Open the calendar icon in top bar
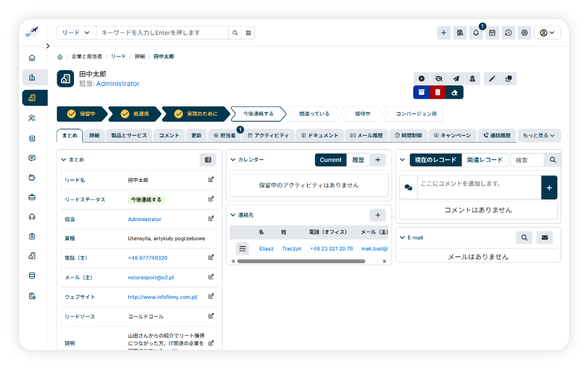The height and width of the screenshot is (369, 588). (492, 33)
